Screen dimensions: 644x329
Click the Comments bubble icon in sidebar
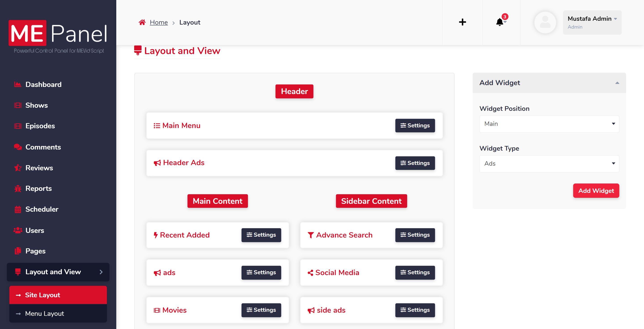[18, 147]
